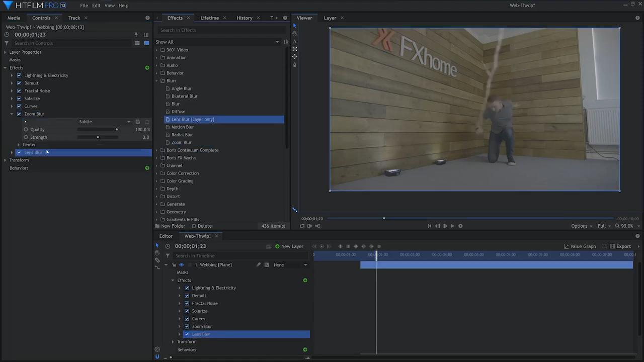Disable Demult effect in Controls
The width and height of the screenshot is (644, 362).
point(19,83)
